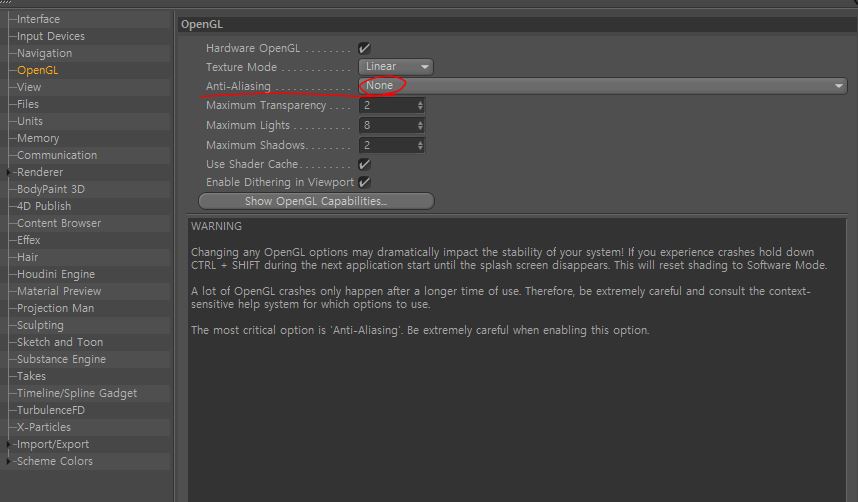Viewport: 858px width, 502px height.
Task: Select the Content Browser category
Action: point(58,223)
